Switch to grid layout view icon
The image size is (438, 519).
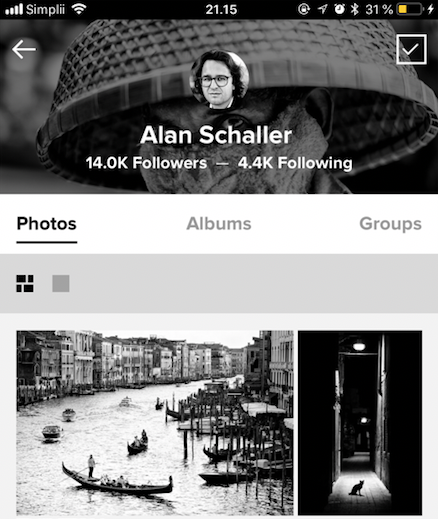[25, 283]
